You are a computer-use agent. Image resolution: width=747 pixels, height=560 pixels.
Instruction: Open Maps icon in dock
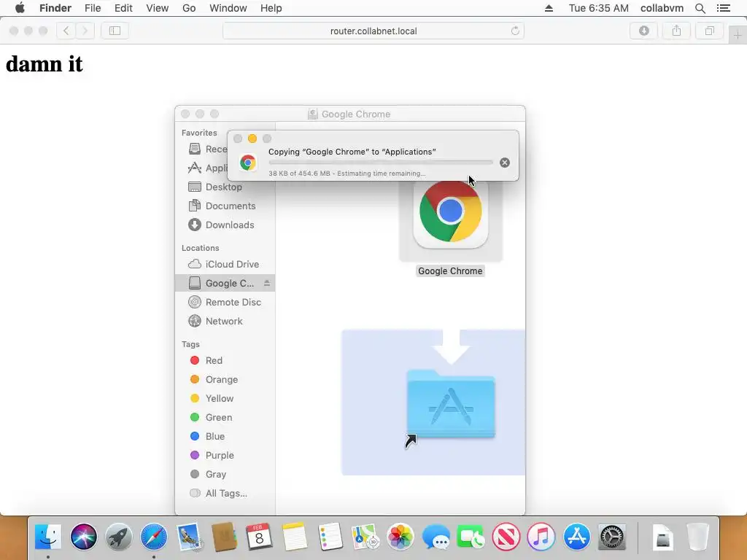[x=365, y=537]
